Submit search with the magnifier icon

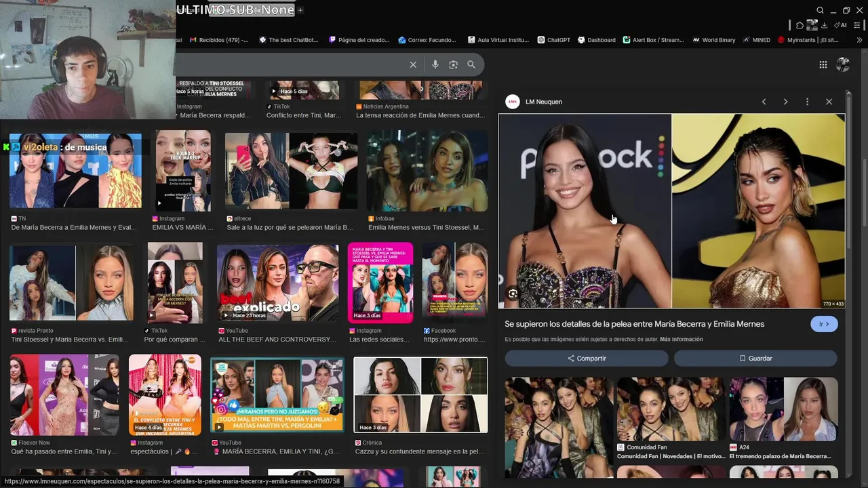pyautogui.click(x=471, y=64)
